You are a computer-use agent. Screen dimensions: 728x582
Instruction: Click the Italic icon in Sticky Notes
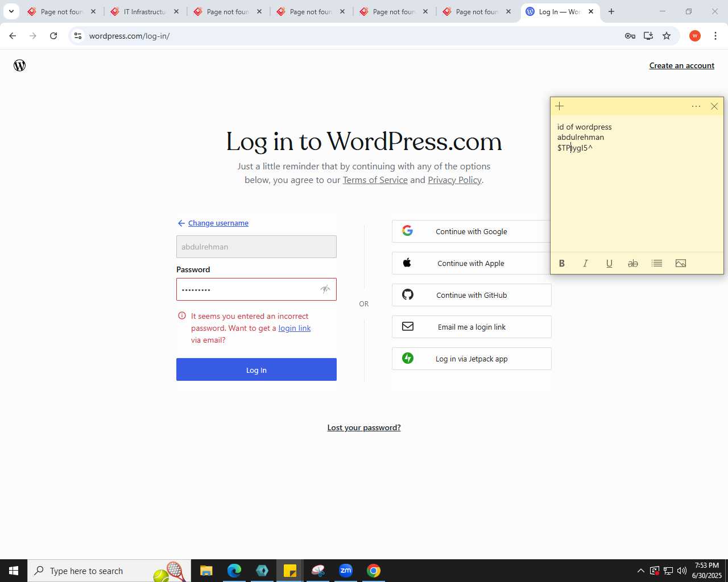click(x=585, y=263)
